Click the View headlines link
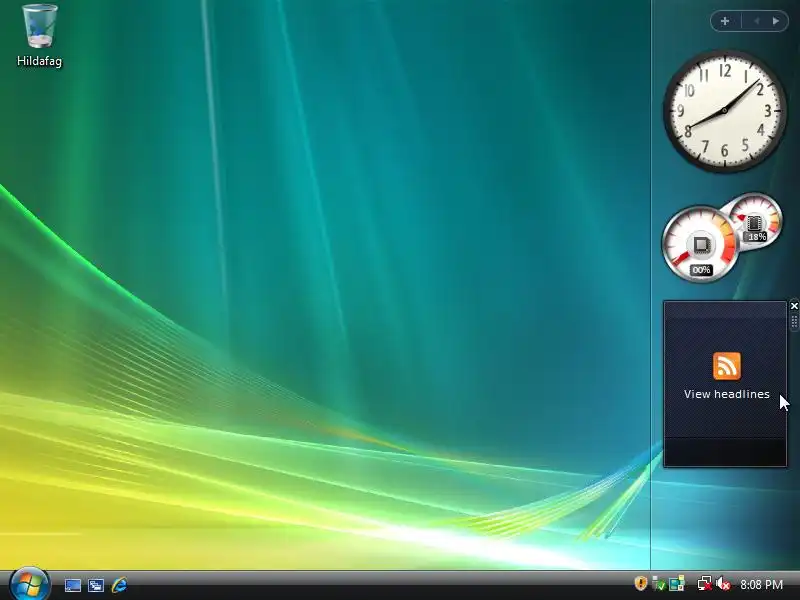The image size is (800, 600). point(727,394)
